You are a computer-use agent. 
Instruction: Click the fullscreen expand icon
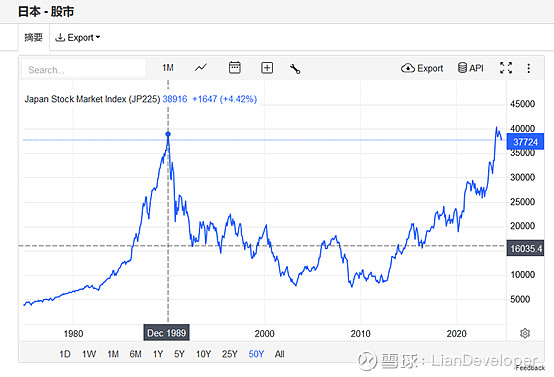tap(506, 68)
